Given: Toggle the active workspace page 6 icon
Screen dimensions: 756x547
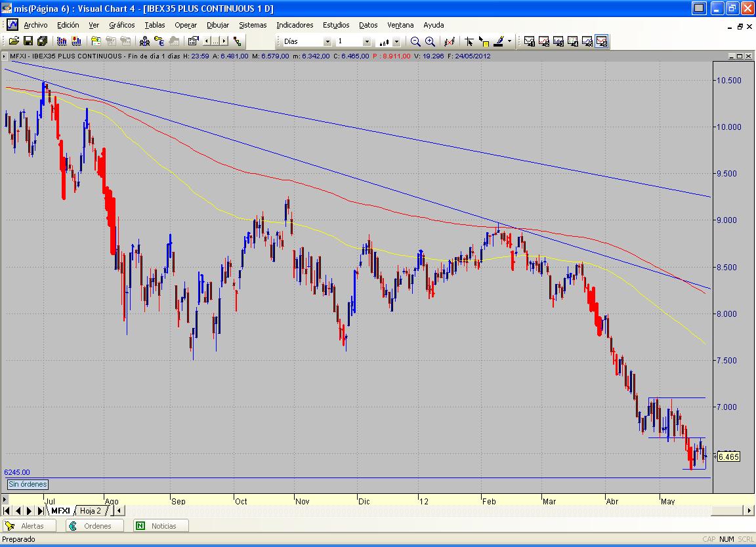Looking at the screenshot, I should tap(602, 41).
